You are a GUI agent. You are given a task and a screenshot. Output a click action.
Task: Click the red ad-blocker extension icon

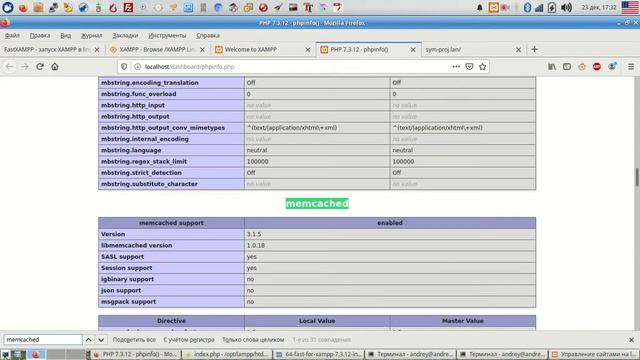[x=597, y=67]
